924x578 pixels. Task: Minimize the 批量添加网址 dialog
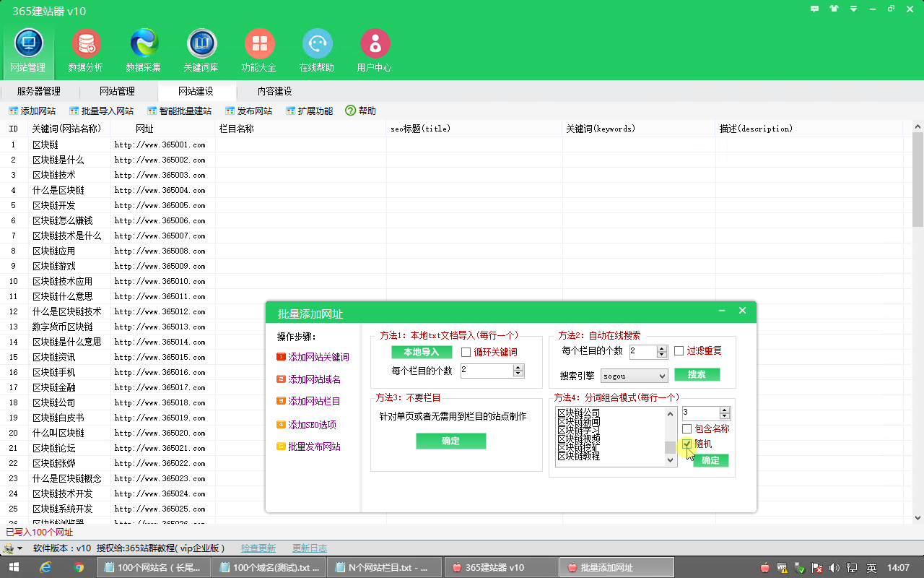721,311
